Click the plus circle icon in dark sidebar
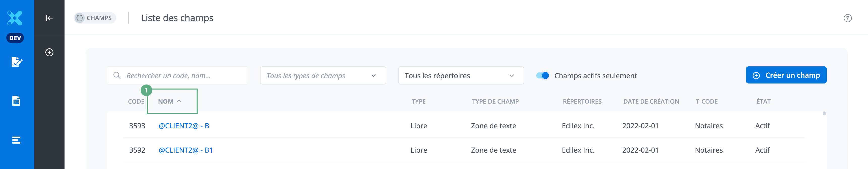 pyautogui.click(x=49, y=52)
